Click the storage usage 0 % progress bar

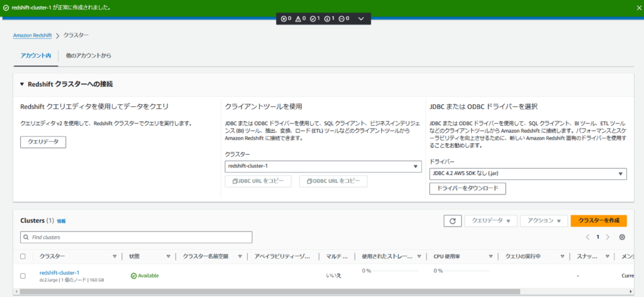click(x=395, y=271)
